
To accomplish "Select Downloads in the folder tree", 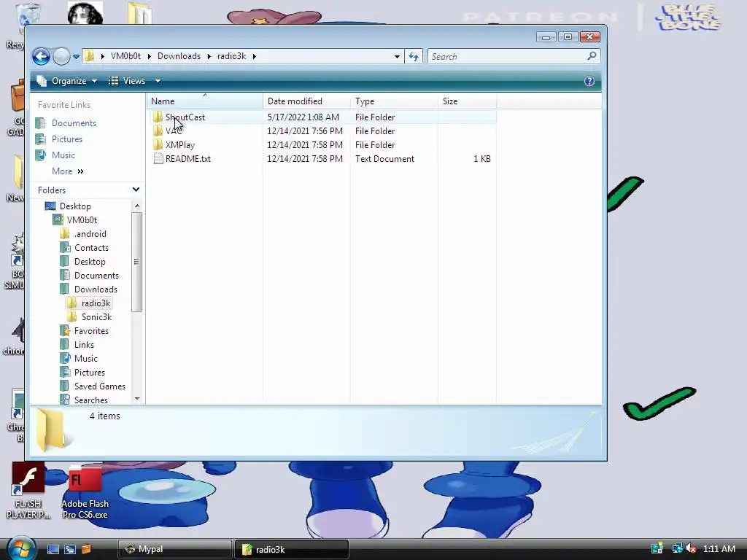I will pyautogui.click(x=96, y=289).
